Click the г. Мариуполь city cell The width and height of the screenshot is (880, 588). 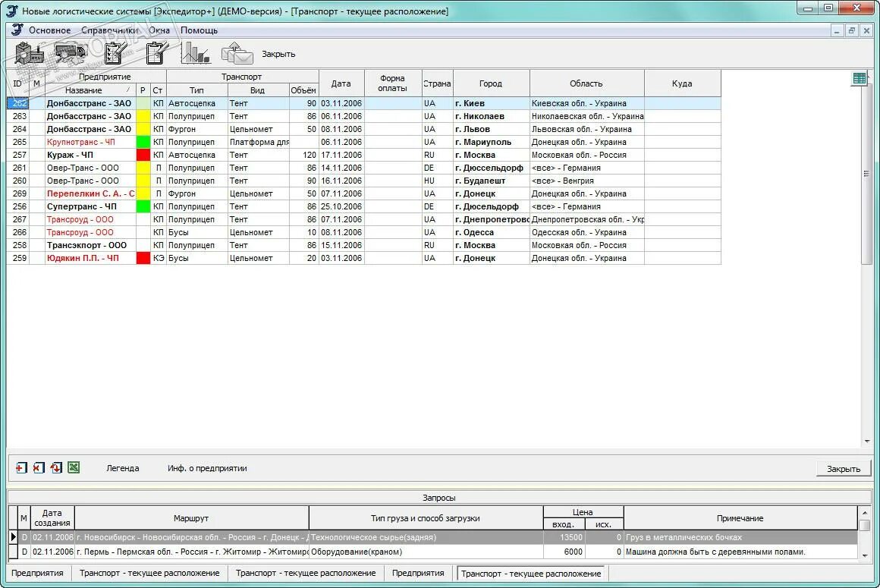[491, 142]
